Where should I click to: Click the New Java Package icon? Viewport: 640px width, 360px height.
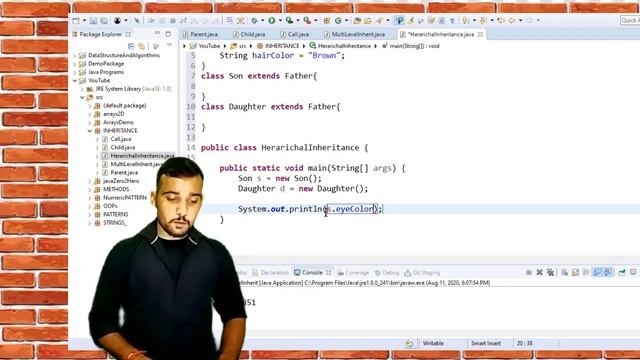pos(327,20)
